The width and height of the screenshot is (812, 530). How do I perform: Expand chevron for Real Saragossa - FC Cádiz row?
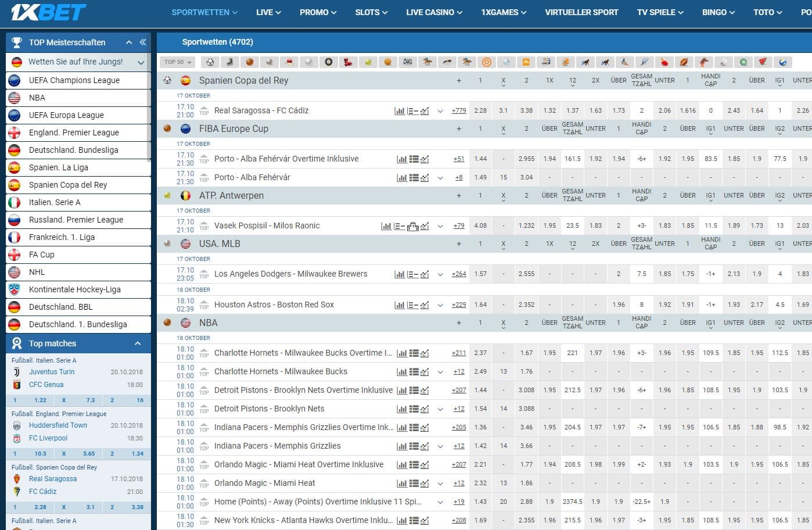pos(440,111)
